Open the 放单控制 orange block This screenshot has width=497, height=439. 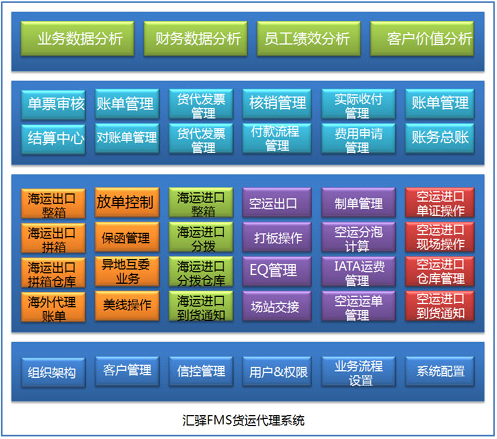127,202
